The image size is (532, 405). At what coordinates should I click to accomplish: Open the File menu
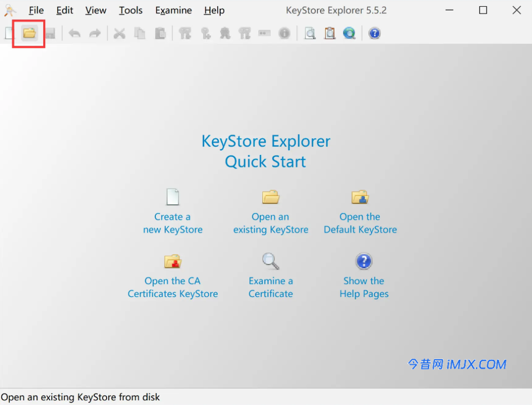[36, 10]
